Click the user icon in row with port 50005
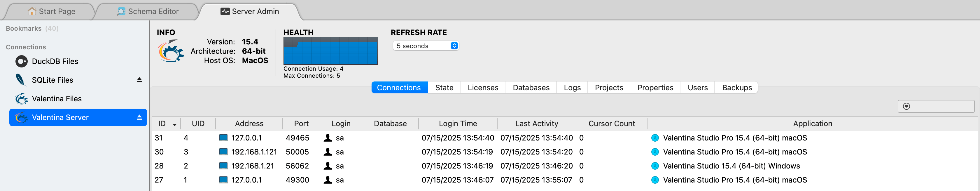The width and height of the screenshot is (980, 191). tap(328, 152)
